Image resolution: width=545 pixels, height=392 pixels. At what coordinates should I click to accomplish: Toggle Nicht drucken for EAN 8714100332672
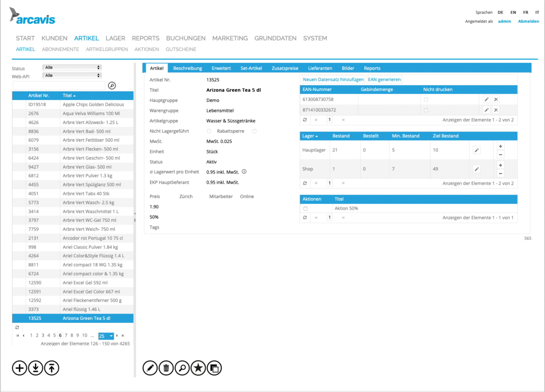click(x=426, y=110)
